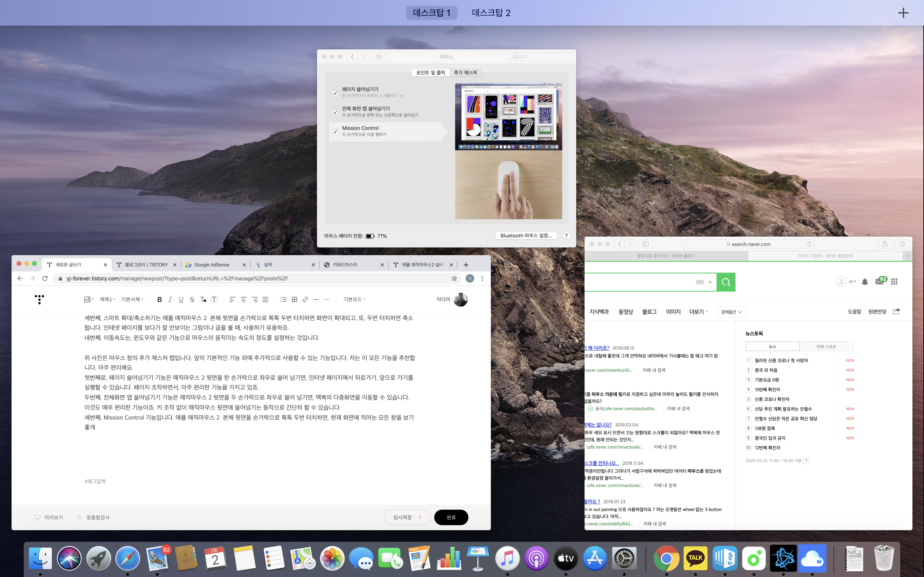Screen dimensions: 924x577
Task: Open the 제목1 heading style dropdown
Action: coord(107,300)
